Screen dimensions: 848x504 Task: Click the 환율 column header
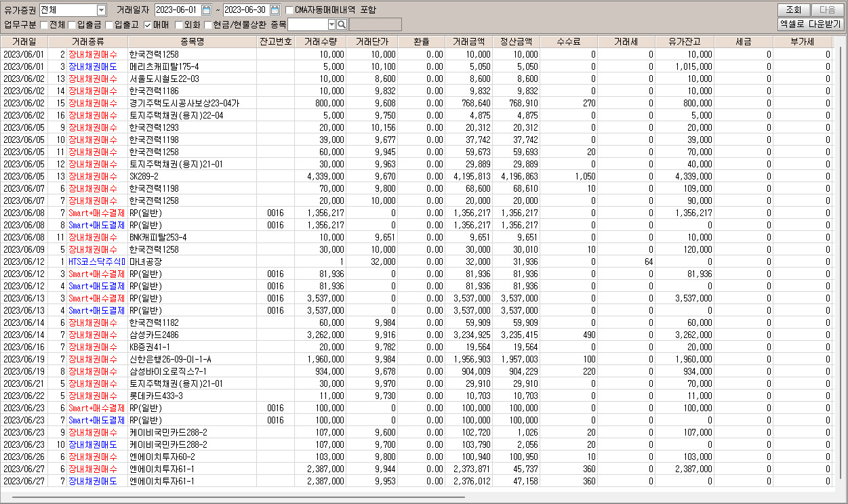point(422,42)
